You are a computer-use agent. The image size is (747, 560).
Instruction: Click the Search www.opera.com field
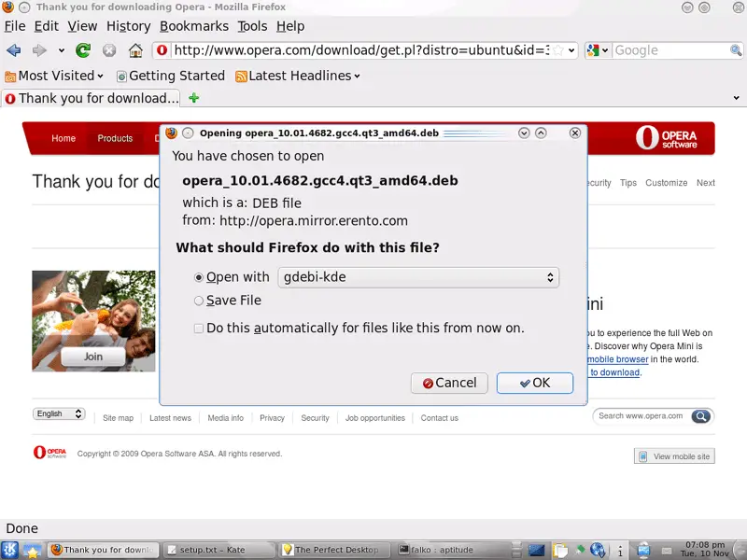pyautogui.click(x=641, y=416)
